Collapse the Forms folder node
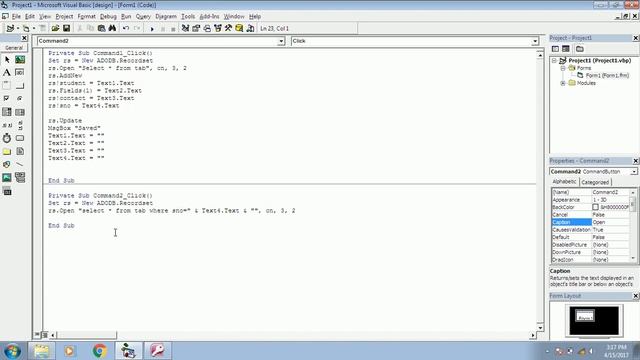 563,68
